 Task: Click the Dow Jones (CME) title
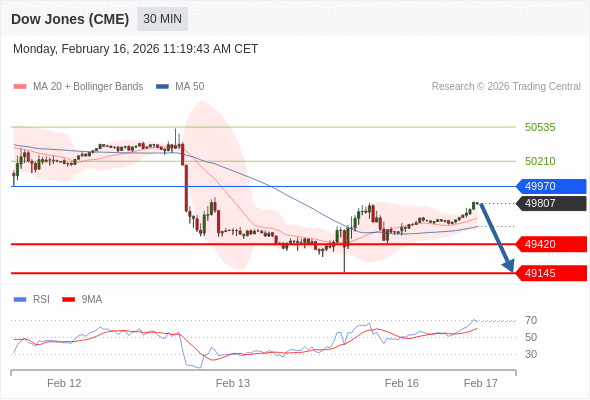[x=70, y=19]
